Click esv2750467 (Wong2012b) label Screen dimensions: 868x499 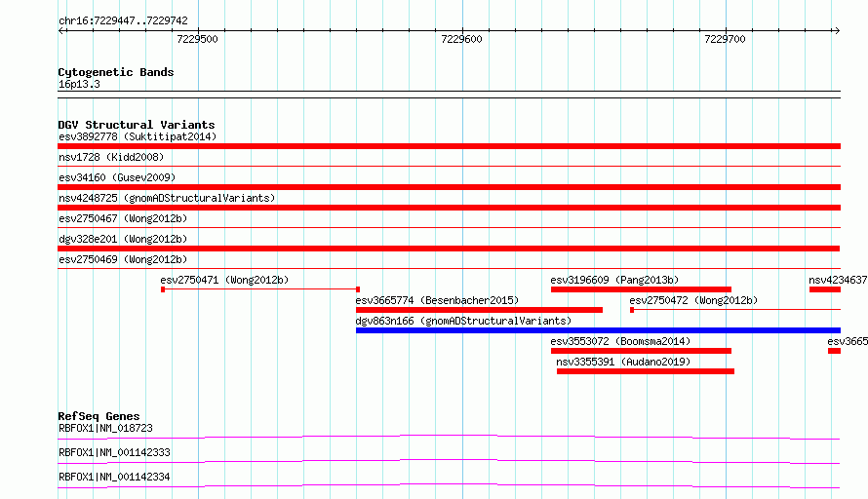(x=123, y=218)
